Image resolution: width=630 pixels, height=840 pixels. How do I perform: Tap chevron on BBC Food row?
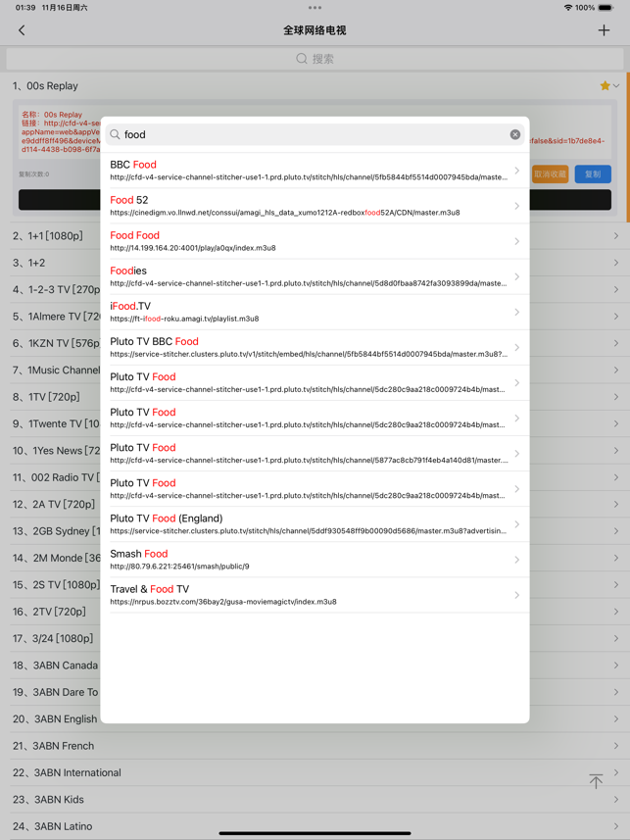(517, 171)
